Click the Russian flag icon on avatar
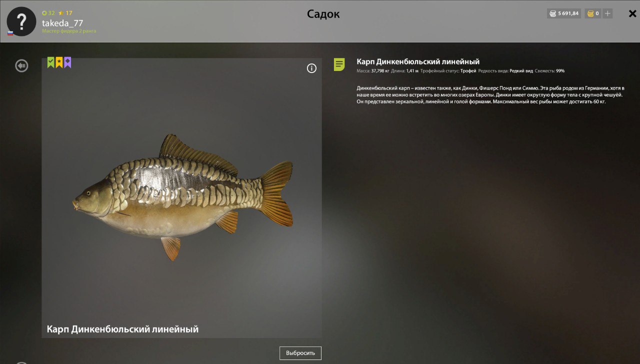The height and width of the screenshot is (364, 640). click(x=10, y=33)
